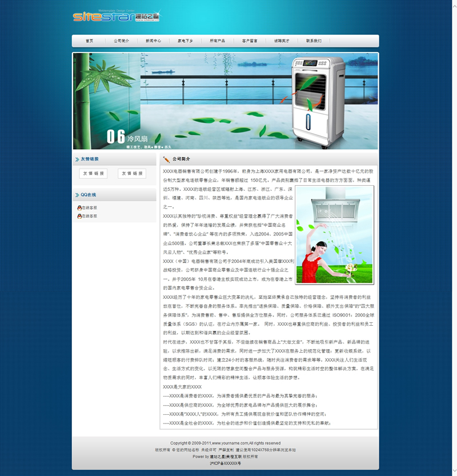Screen dimensions: 457x476
Task: Open the 诚聘英才 navigation item
Action: click(282, 41)
